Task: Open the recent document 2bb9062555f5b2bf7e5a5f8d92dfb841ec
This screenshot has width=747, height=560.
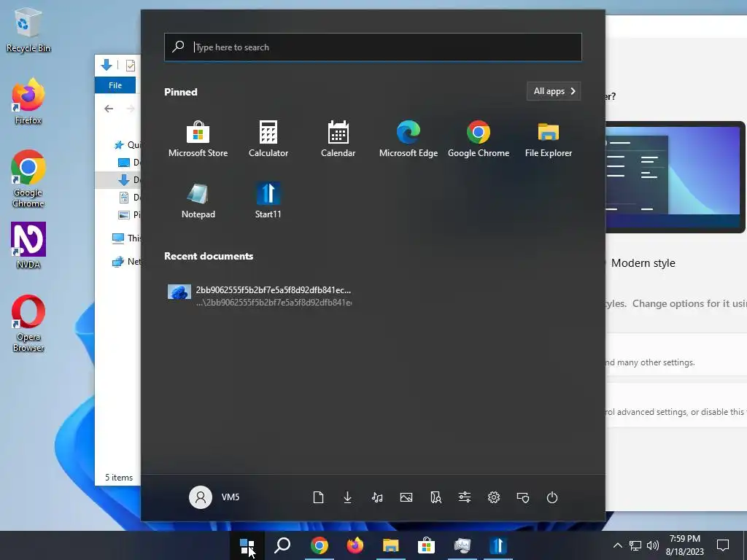Action: (x=260, y=295)
